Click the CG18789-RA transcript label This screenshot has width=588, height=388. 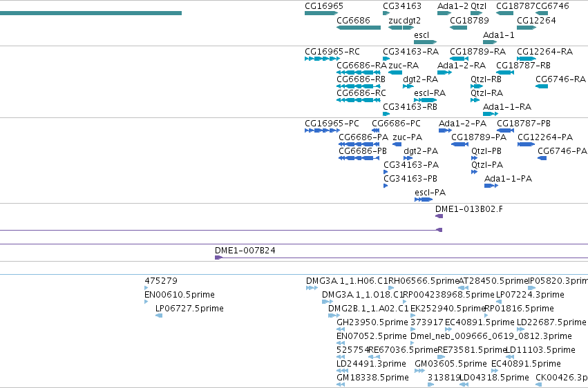477,52
